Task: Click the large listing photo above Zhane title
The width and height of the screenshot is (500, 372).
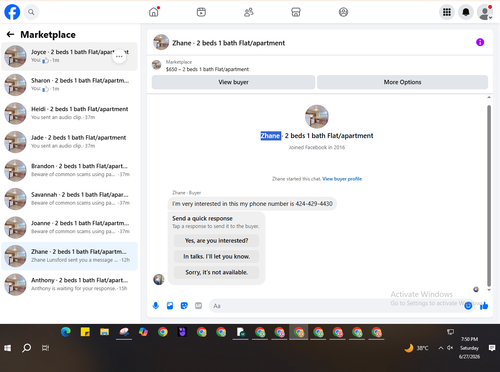Action: point(317,117)
